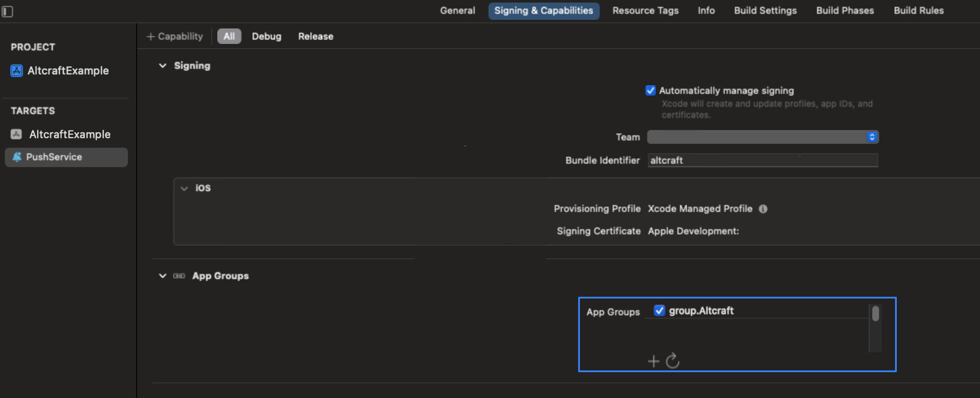Click the 'Signing' section heading
This screenshot has height=398, width=980.
[192, 66]
